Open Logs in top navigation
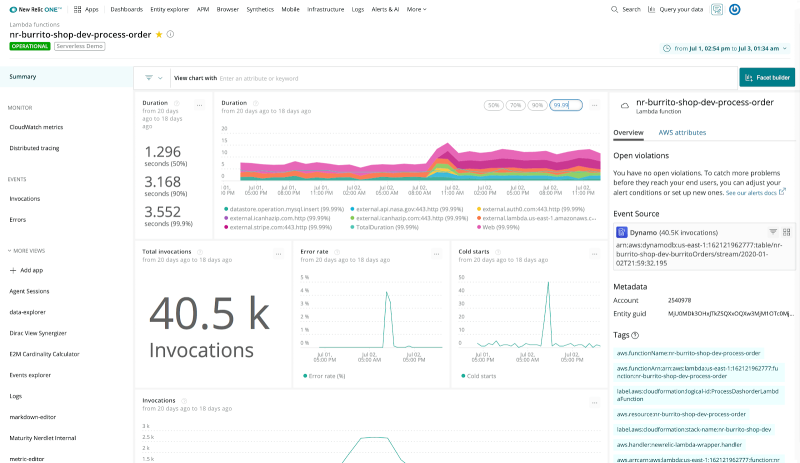This screenshot has width=800, height=463. 358,9
